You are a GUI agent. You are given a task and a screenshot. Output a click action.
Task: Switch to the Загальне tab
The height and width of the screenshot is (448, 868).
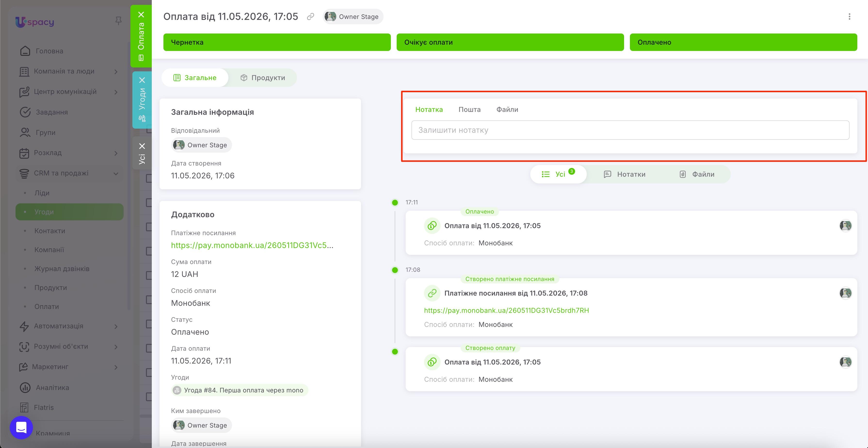(195, 78)
